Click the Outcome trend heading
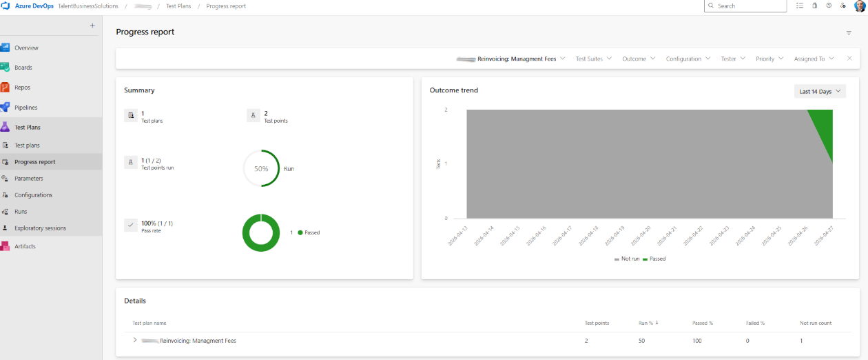The image size is (868, 360). [x=454, y=90]
